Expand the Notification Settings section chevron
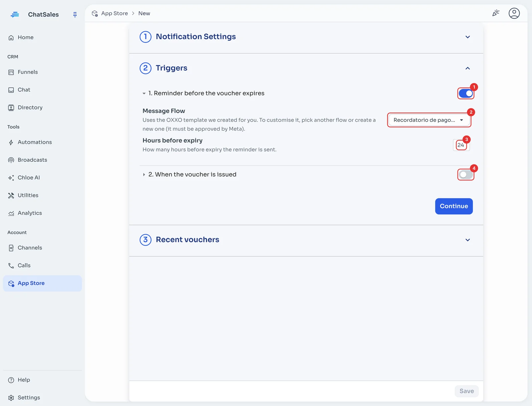The width and height of the screenshot is (532, 406). 467,37
